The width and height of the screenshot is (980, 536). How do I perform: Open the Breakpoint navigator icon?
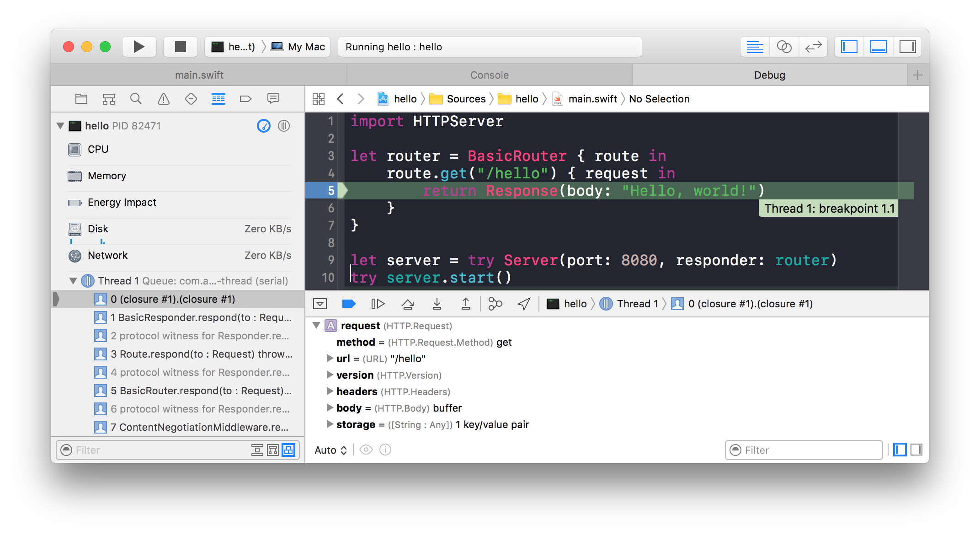pyautogui.click(x=245, y=99)
